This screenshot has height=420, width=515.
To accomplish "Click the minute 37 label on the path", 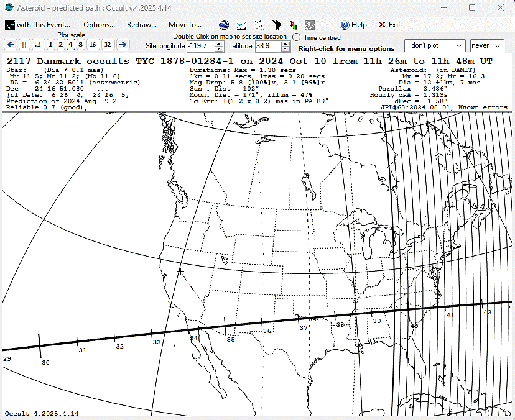I will coord(304,327).
